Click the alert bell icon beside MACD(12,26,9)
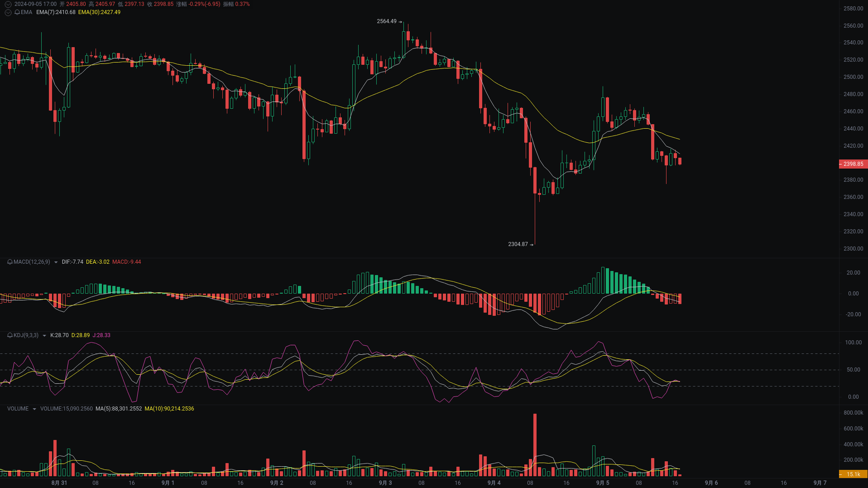The image size is (868, 488). (x=10, y=262)
